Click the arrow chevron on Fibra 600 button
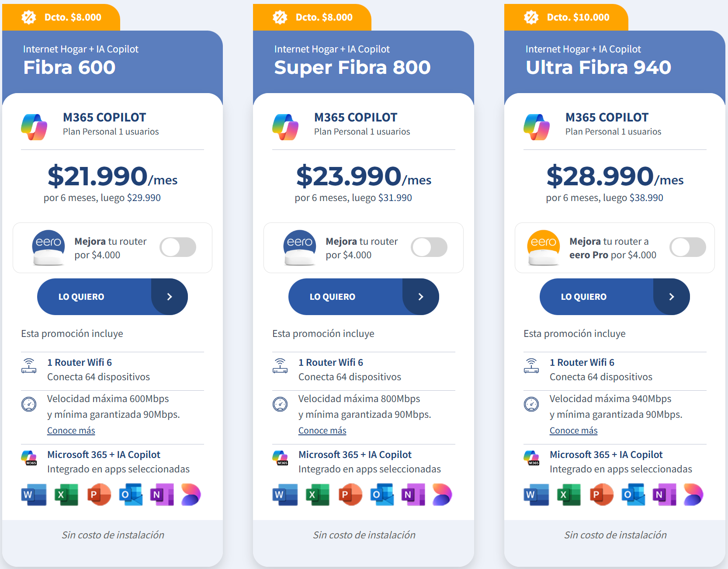The width and height of the screenshot is (728, 569). (x=170, y=297)
